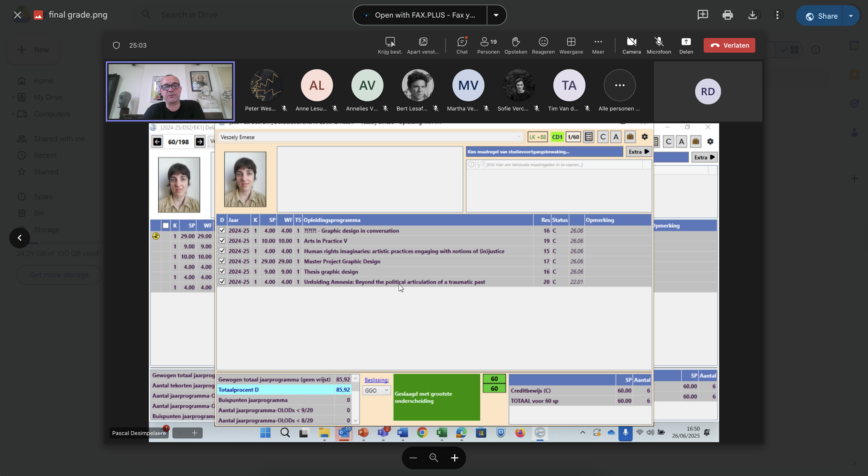
Task: Open the more actions three-dot menu
Action: pos(777,15)
